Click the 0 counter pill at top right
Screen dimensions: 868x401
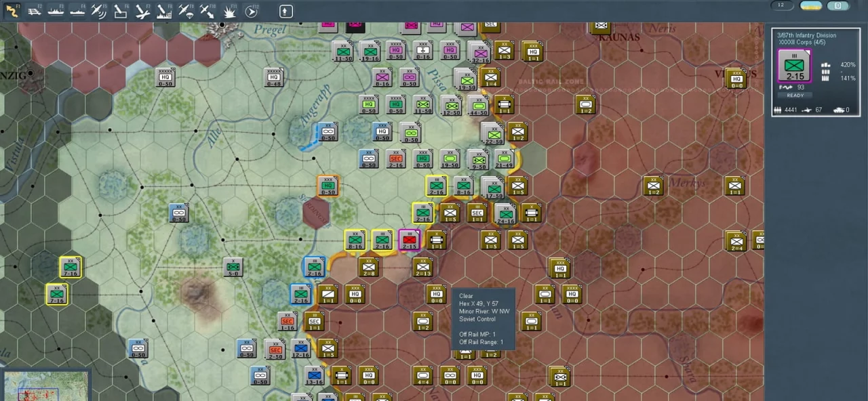pos(838,5)
